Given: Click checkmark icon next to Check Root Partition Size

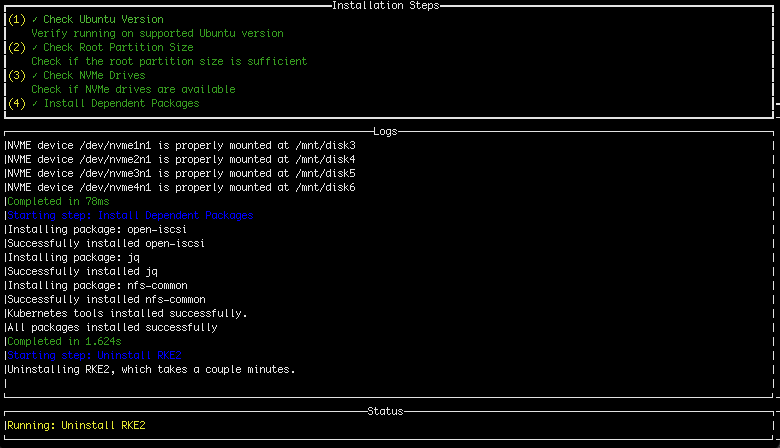Looking at the screenshot, I should click(x=35, y=47).
